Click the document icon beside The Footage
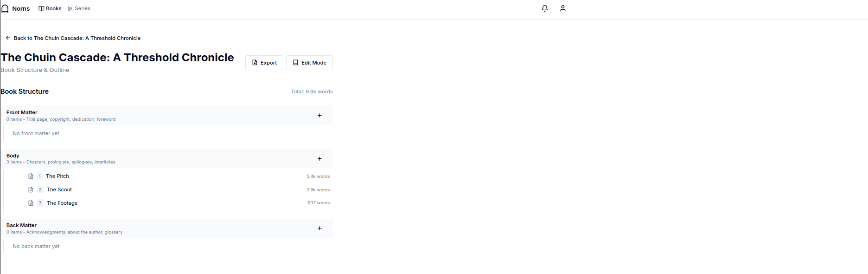This screenshot has height=274, width=868. (31, 203)
